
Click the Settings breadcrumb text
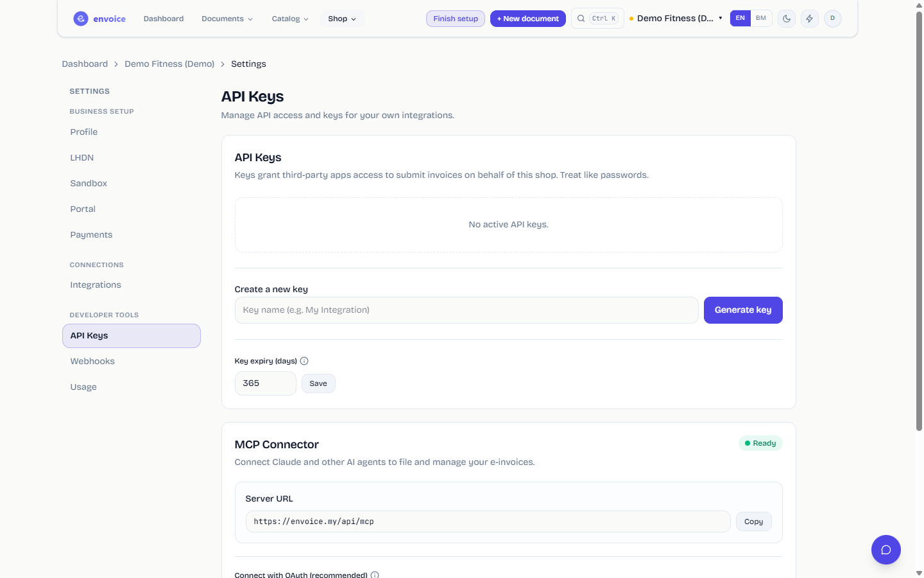pos(248,64)
